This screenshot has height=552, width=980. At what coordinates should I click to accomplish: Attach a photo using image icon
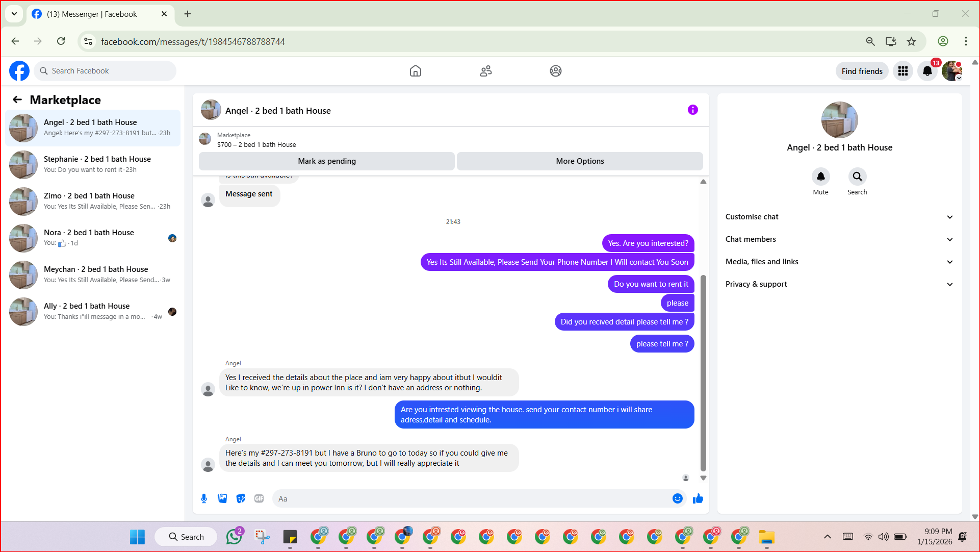click(x=222, y=498)
